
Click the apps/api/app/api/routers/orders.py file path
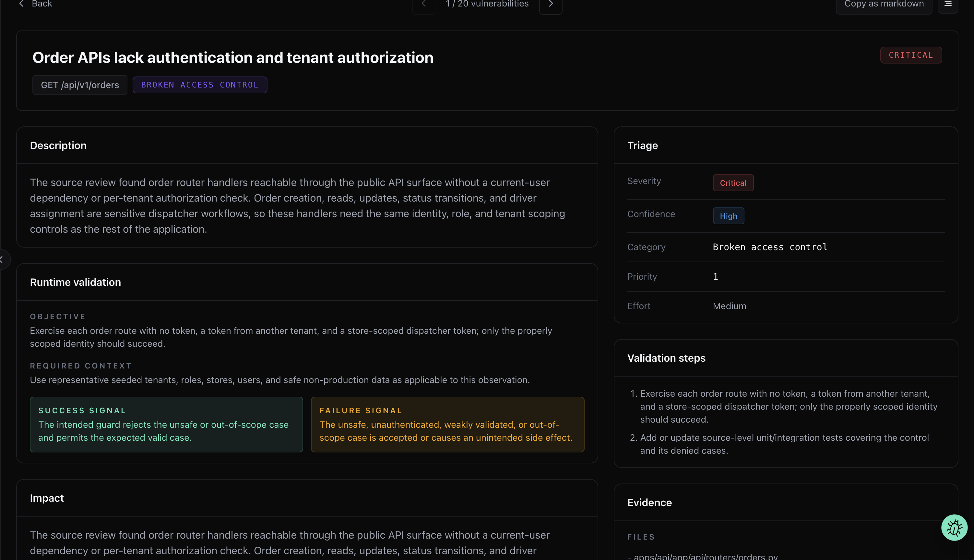[x=706, y=556]
